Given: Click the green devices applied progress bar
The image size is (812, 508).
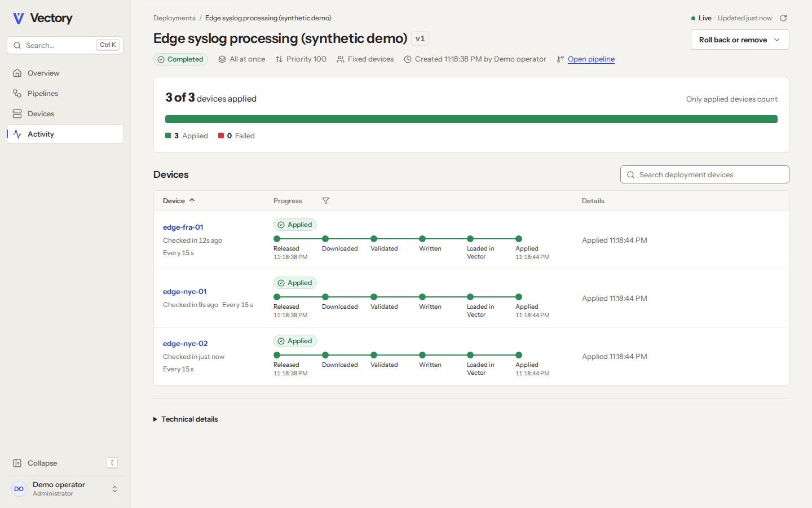Looking at the screenshot, I should coord(471,119).
